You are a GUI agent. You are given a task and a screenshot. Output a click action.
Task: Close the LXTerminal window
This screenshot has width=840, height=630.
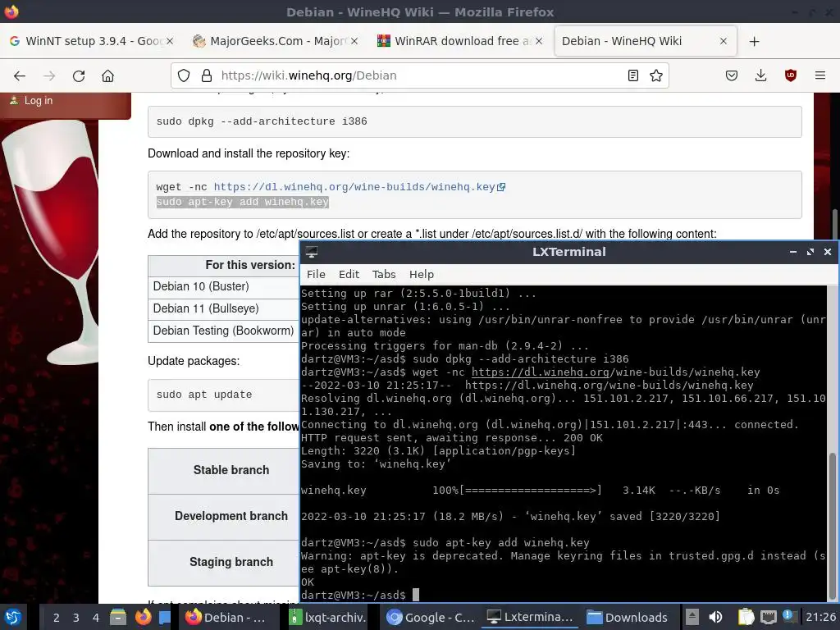827,252
